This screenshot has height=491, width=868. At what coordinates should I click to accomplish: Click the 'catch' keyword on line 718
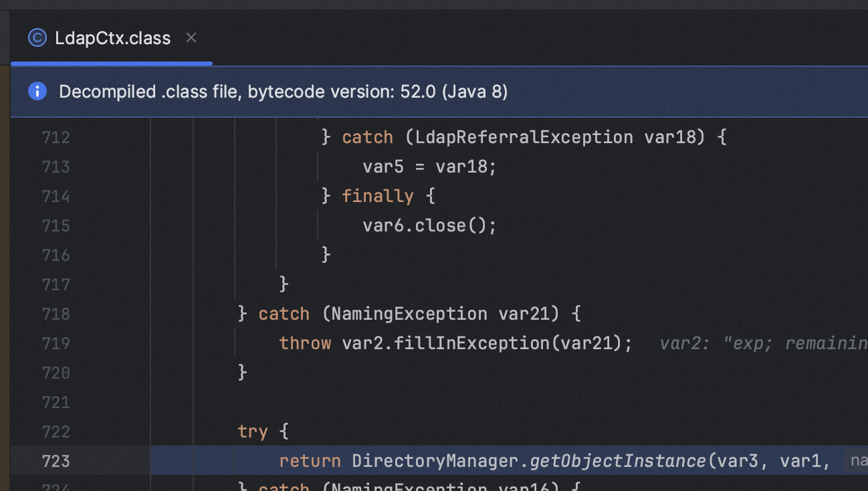pos(284,314)
